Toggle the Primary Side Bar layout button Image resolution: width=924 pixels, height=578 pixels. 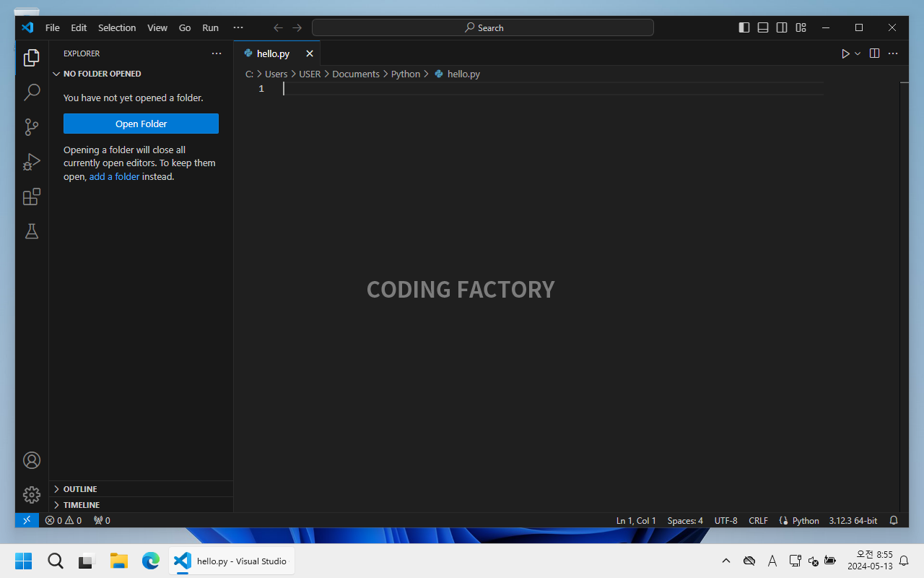(744, 27)
